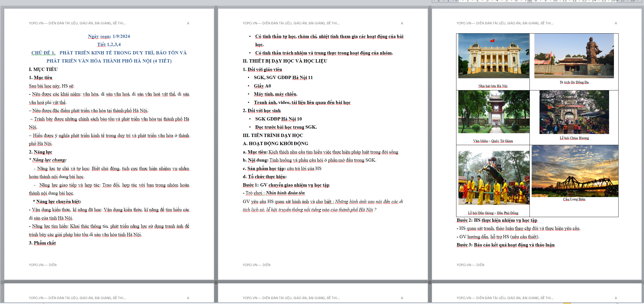The image size is (644, 304).
Task: Click heading 'II. THIẾT BỊ DẠY HỌC VÀ HỌC LIỆU'
Action: 285,61
